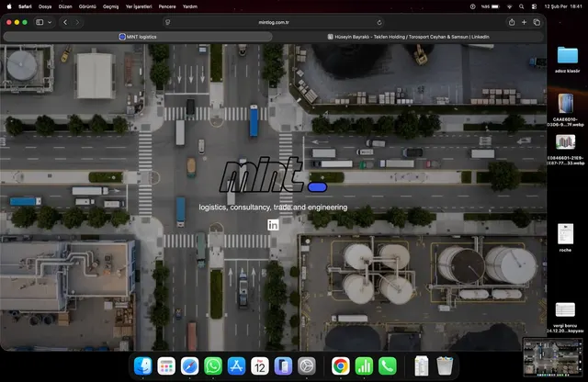This screenshot has height=382, width=588.
Task: Open Google Chrome from the Dock
Action: click(341, 365)
